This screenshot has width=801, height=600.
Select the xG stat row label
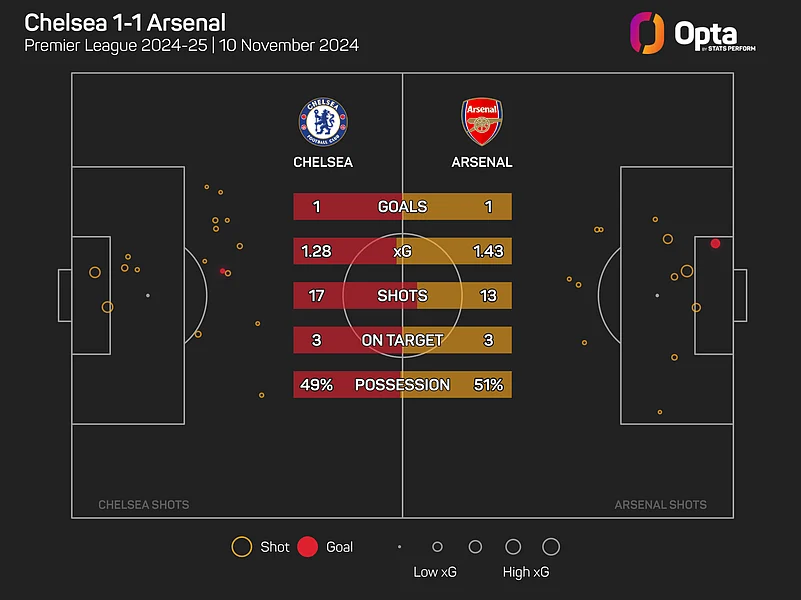[x=402, y=251]
